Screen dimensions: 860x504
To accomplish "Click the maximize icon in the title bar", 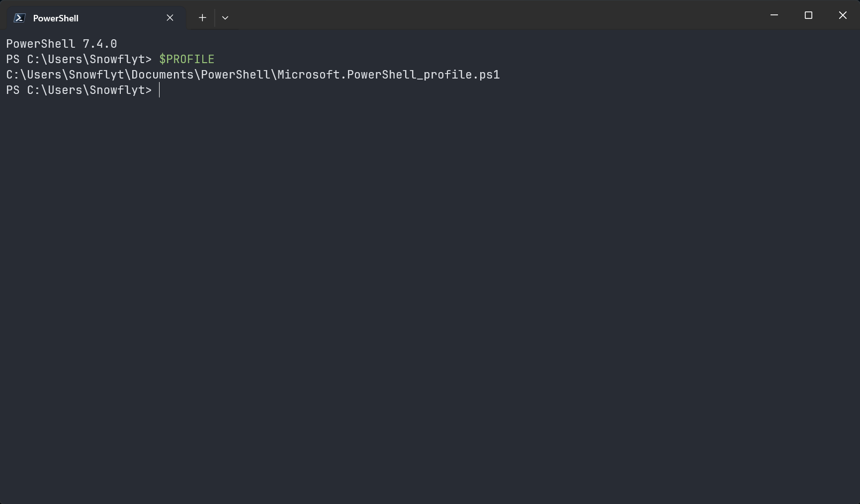I will click(808, 15).
